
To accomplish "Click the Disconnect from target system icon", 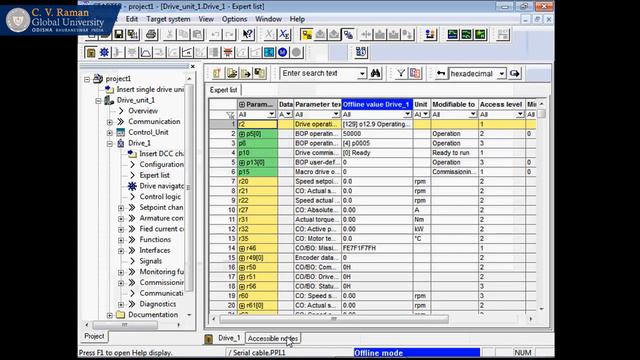I will [x=348, y=34].
